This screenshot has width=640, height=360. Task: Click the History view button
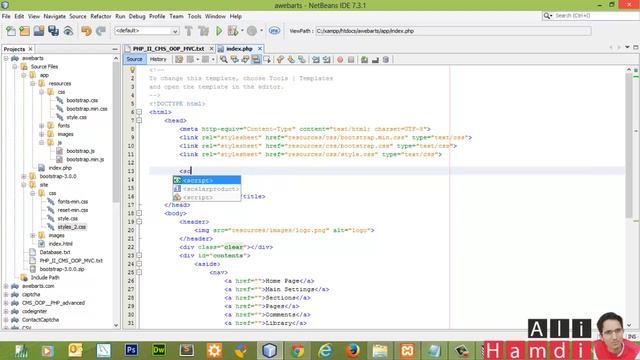point(158,60)
